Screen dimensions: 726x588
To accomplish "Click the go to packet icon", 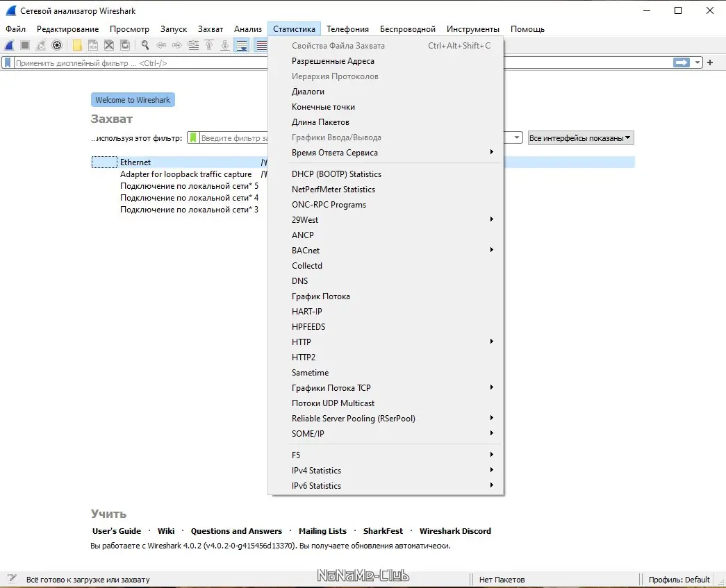I will click(x=193, y=45).
